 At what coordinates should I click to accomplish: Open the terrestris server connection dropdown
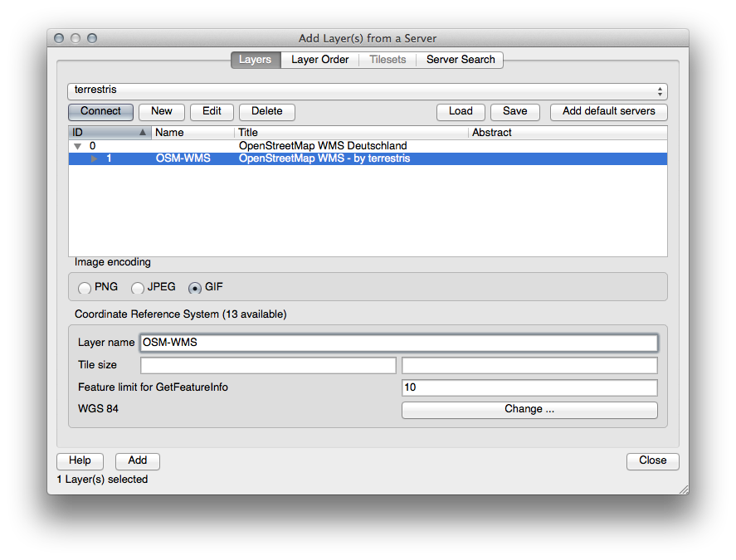click(x=367, y=91)
